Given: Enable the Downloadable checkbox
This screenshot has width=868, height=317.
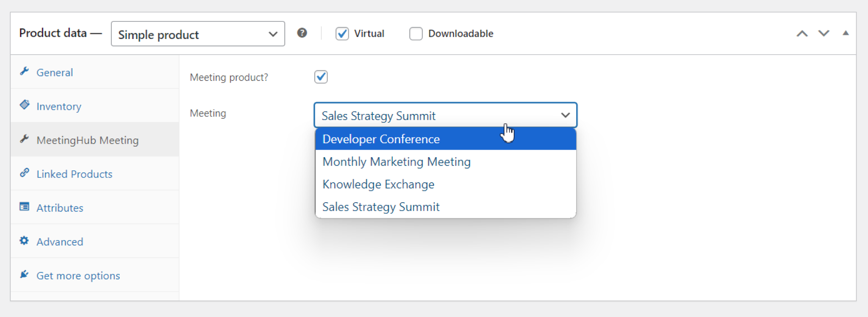Looking at the screenshot, I should [416, 33].
